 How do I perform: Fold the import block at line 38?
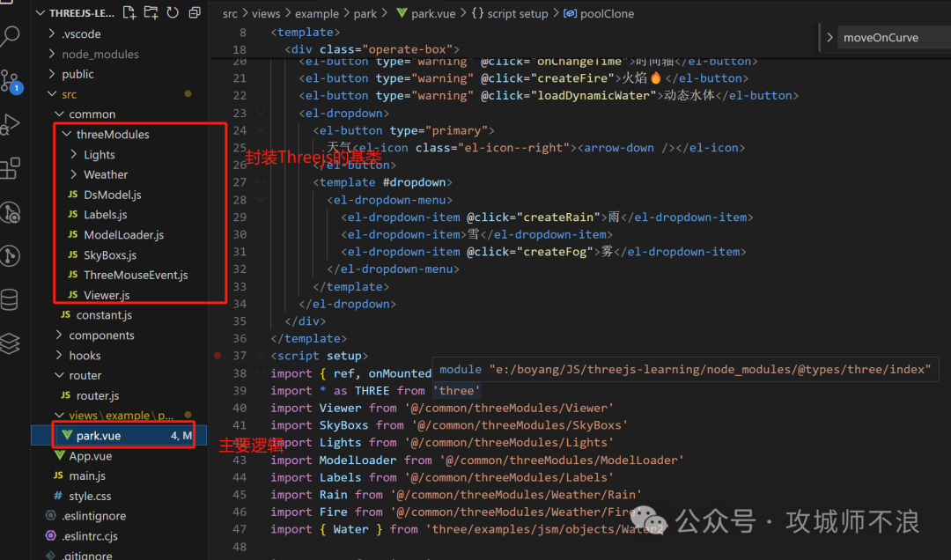pyautogui.click(x=260, y=373)
